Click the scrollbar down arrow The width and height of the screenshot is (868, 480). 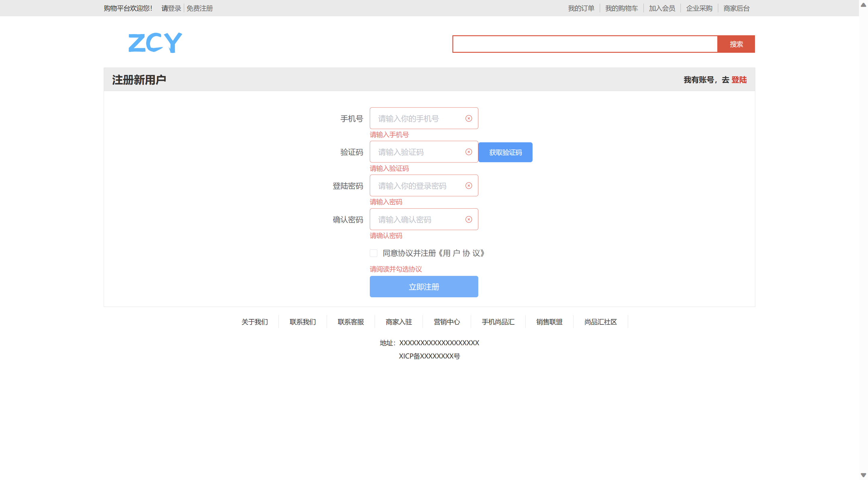click(863, 475)
